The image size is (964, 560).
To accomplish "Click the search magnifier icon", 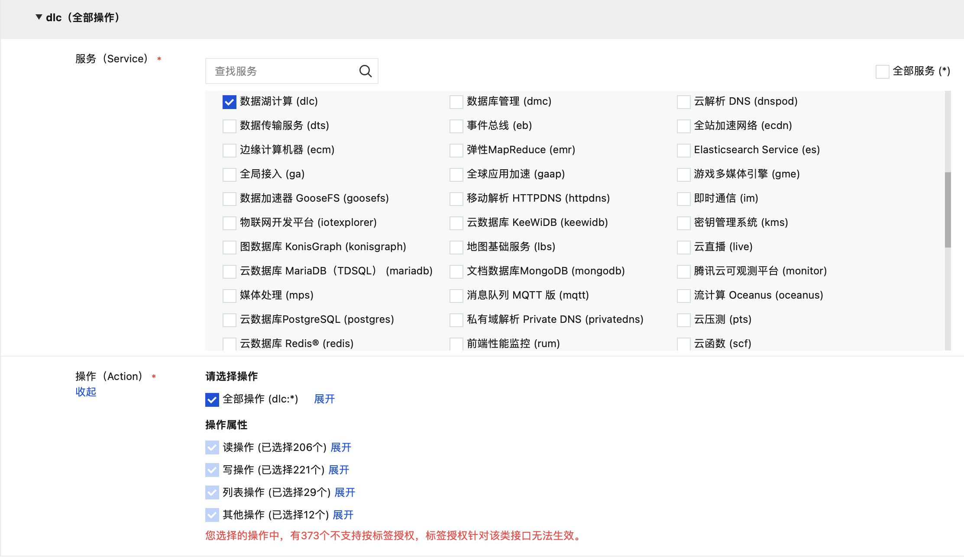I will point(366,71).
